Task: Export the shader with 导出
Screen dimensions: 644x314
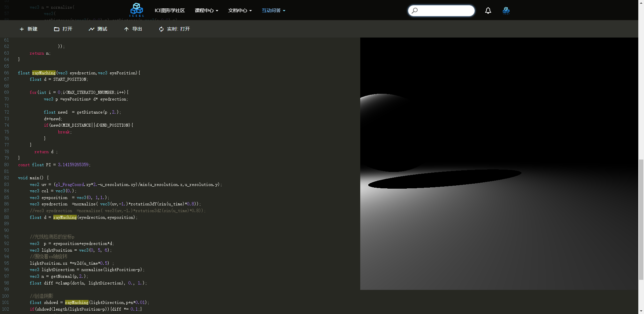Action: [133, 29]
